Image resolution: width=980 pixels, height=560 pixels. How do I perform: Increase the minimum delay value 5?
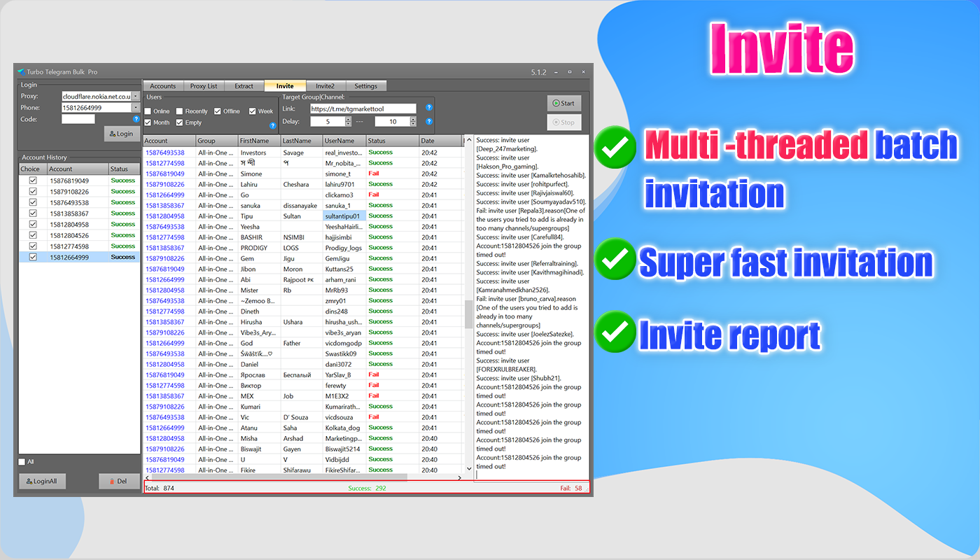pyautogui.click(x=347, y=119)
